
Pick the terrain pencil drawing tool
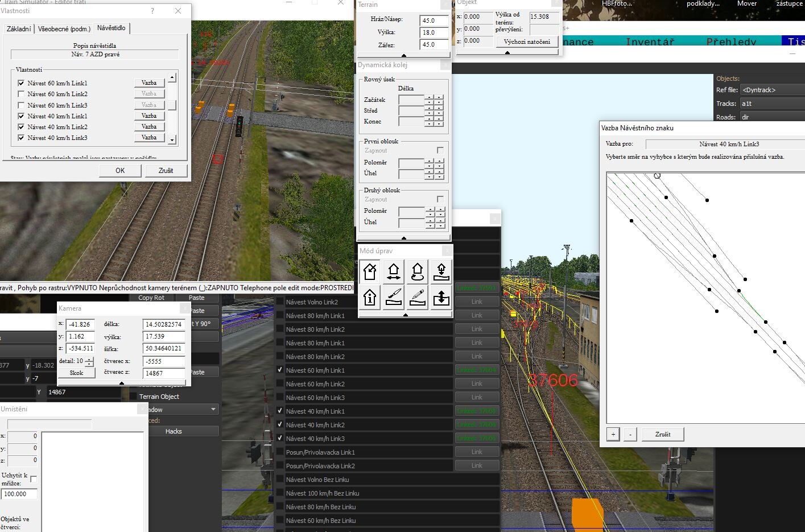pyautogui.click(x=418, y=297)
